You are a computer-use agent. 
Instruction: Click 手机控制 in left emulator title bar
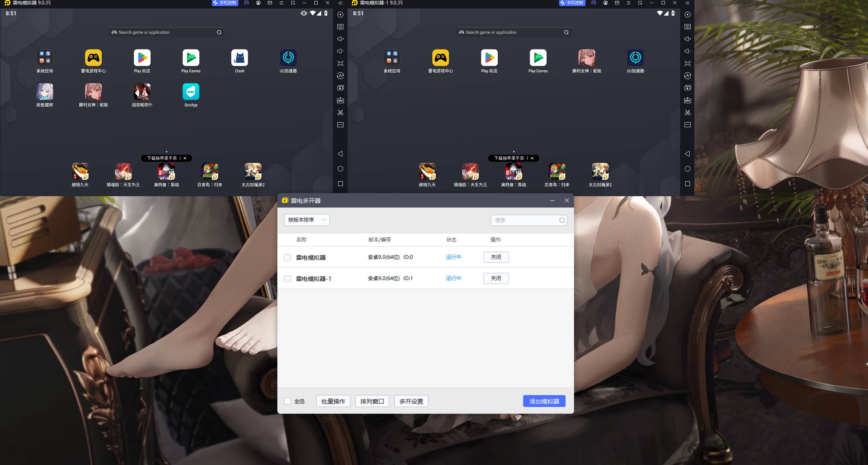pyautogui.click(x=225, y=3)
